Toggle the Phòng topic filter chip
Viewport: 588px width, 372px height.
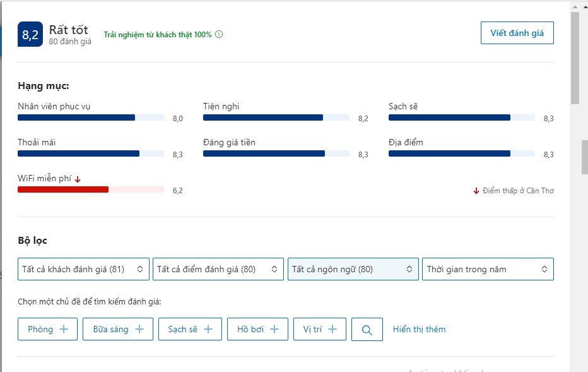(x=47, y=329)
